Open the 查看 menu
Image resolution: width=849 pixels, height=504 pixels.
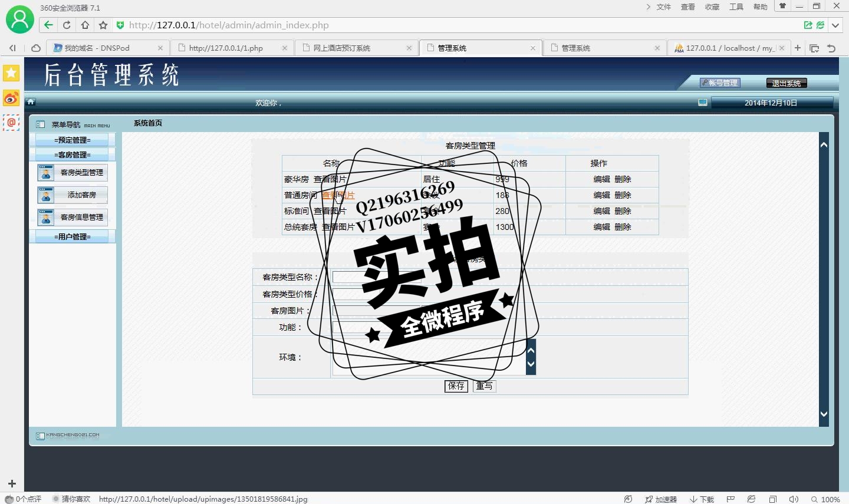point(688,7)
